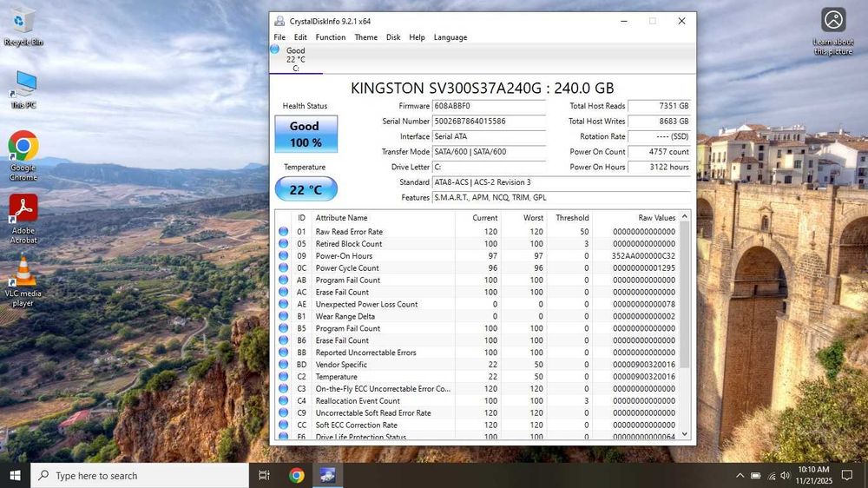Image resolution: width=868 pixels, height=488 pixels.
Task: Open the Language menu
Action: point(450,37)
